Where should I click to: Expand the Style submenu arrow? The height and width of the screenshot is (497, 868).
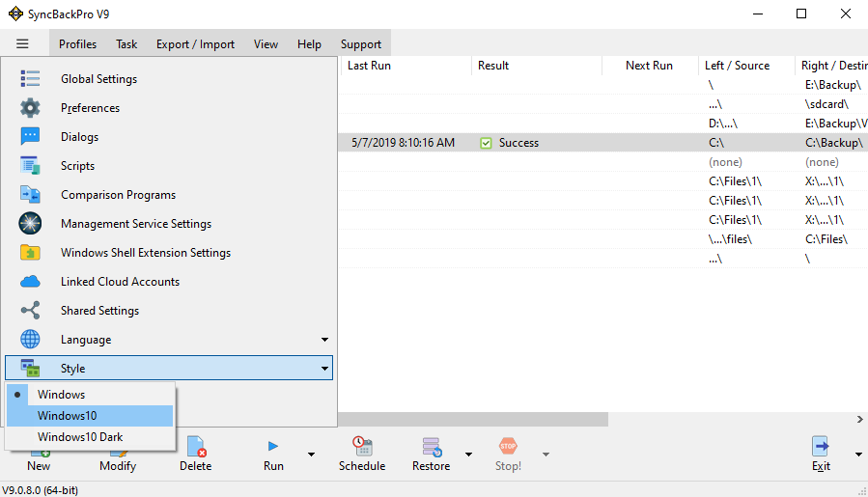tap(325, 368)
